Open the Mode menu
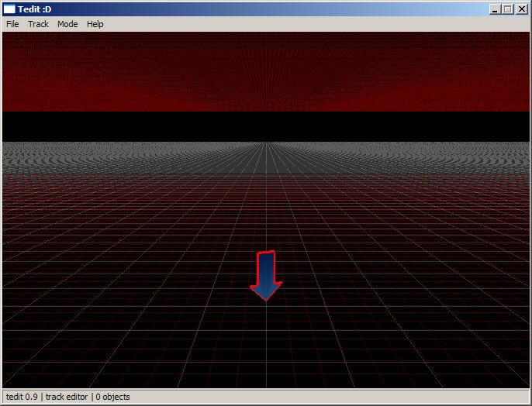 click(67, 24)
